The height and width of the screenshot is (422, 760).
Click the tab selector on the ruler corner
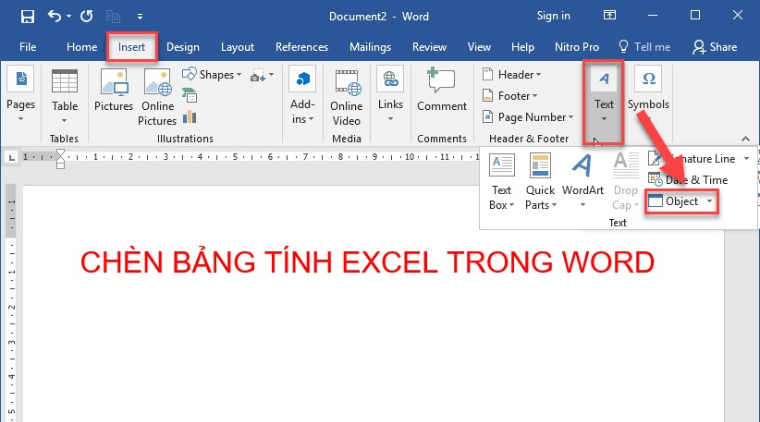coord(11,157)
